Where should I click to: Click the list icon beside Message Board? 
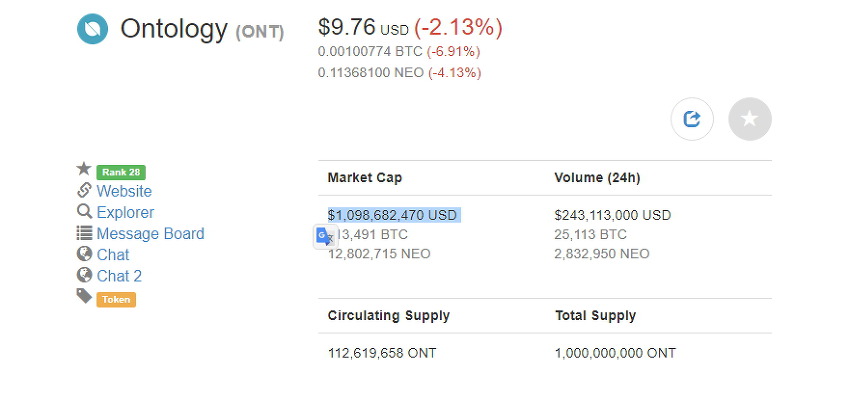pos(84,233)
